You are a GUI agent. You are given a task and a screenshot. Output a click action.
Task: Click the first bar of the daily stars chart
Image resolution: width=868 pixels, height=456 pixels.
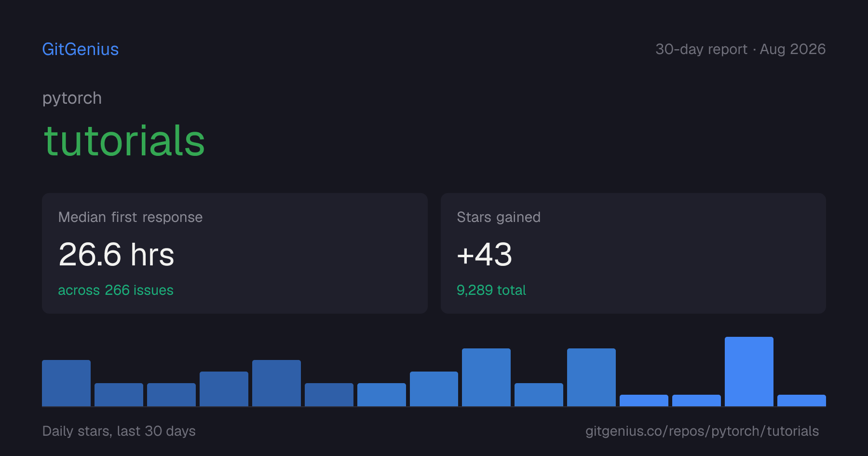click(66, 383)
